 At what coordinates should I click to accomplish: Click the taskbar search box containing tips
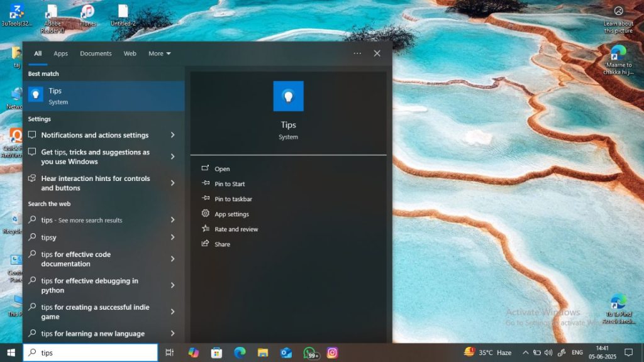[91, 353]
